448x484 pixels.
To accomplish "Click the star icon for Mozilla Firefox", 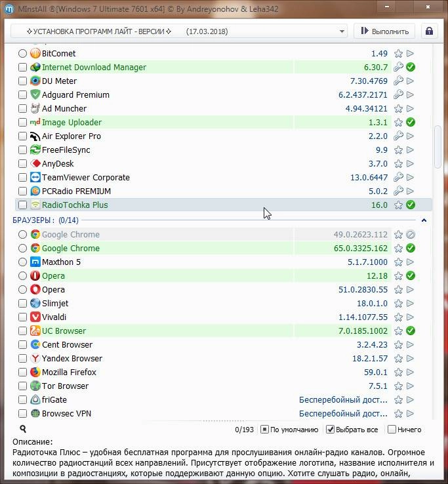I will pos(398,373).
